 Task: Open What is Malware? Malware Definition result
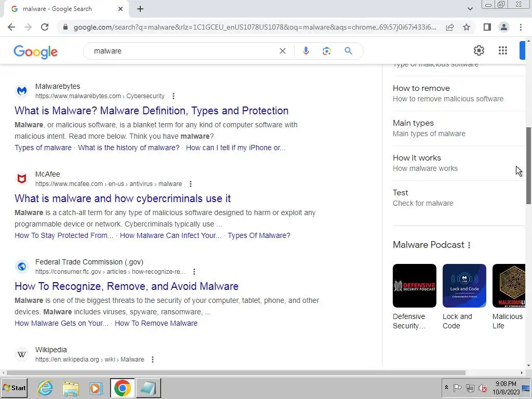(x=151, y=111)
